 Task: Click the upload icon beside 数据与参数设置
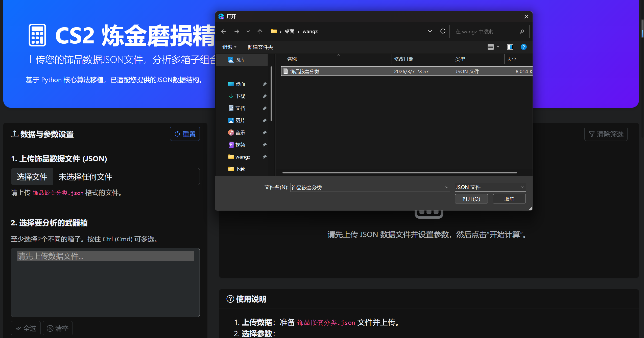(x=14, y=134)
